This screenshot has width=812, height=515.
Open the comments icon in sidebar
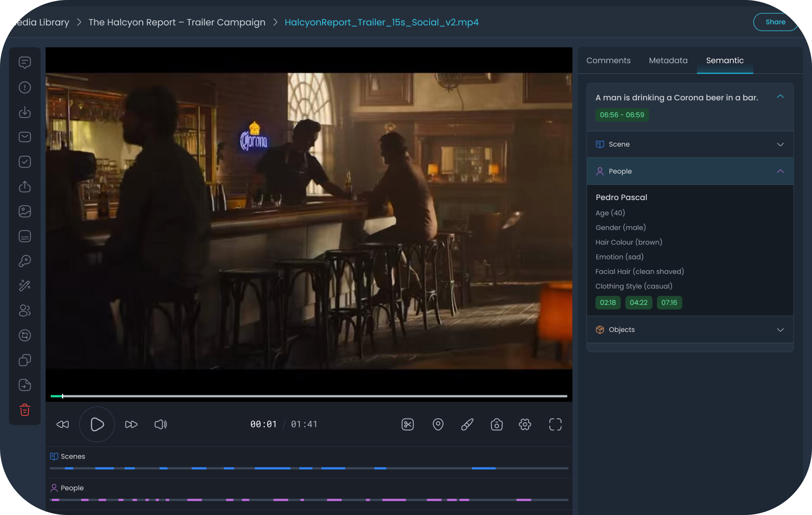(x=25, y=62)
